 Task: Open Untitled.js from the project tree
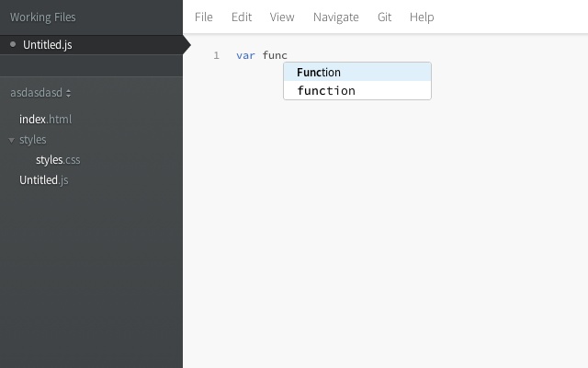[x=44, y=180]
